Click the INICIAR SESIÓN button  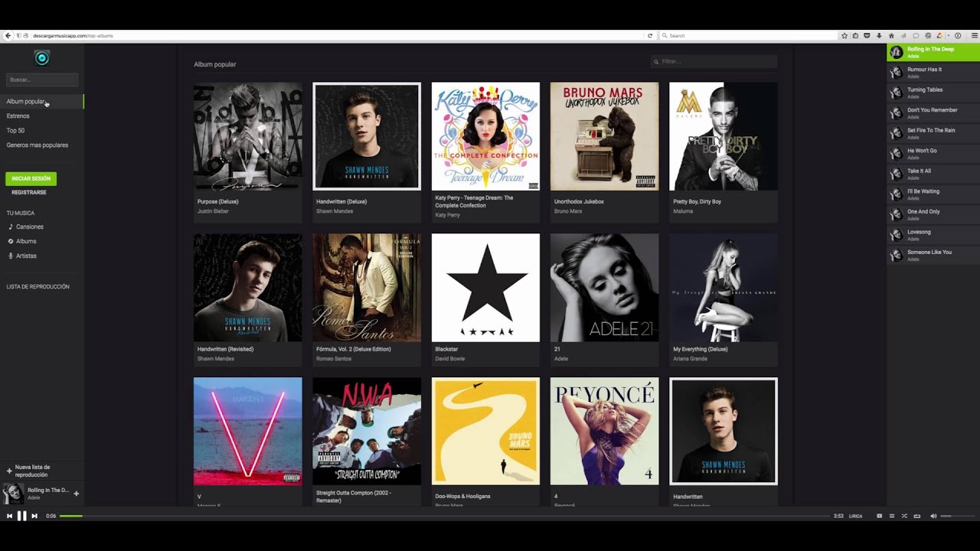31,178
